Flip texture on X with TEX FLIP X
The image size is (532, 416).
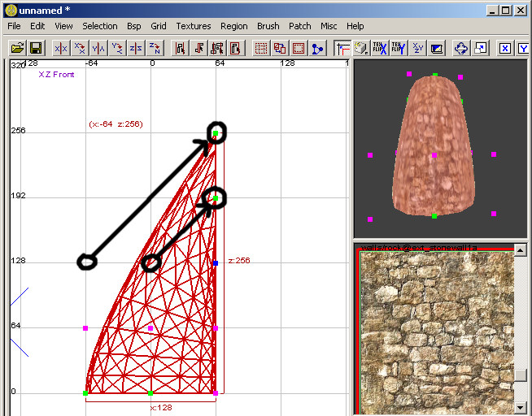[380, 49]
